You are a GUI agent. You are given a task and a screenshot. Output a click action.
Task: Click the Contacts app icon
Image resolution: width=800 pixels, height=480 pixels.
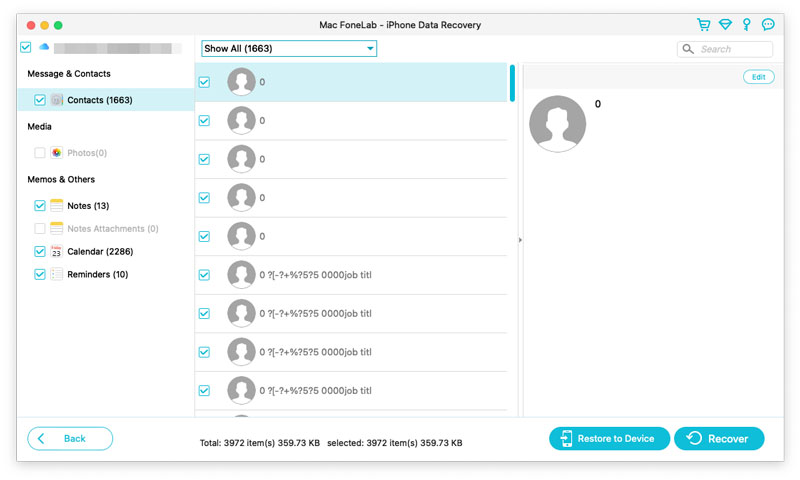pyautogui.click(x=57, y=100)
